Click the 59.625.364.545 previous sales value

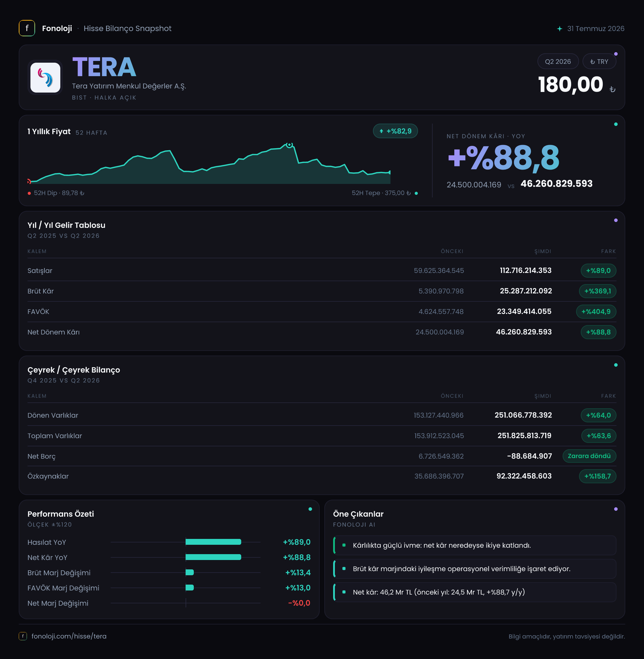[439, 271]
